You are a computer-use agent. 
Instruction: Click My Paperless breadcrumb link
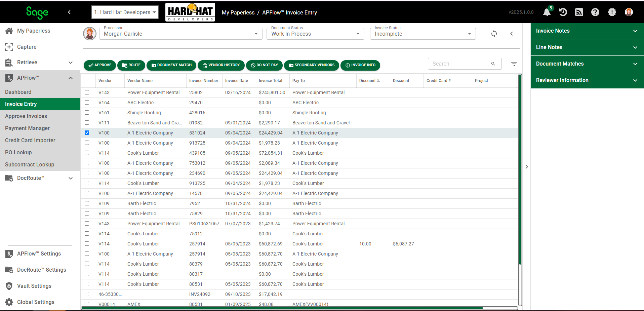(x=238, y=12)
